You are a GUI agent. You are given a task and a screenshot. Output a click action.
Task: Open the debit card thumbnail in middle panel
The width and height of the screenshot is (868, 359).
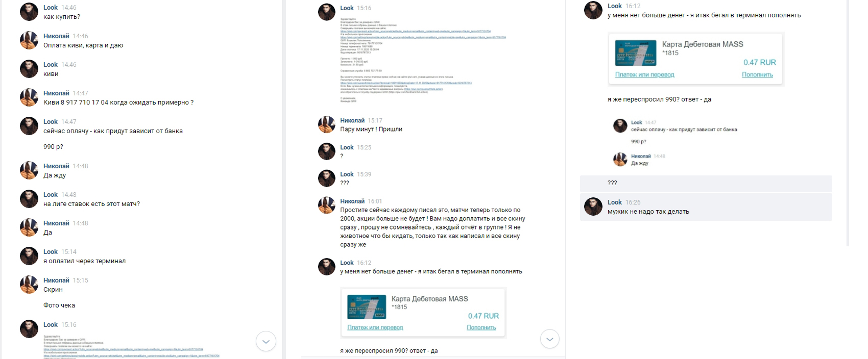(x=367, y=307)
